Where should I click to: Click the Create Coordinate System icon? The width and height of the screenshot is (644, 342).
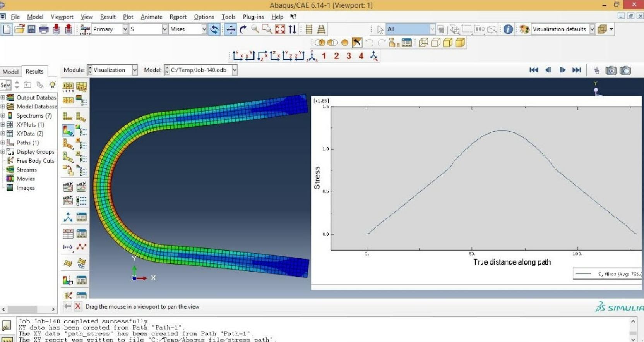[x=68, y=217]
